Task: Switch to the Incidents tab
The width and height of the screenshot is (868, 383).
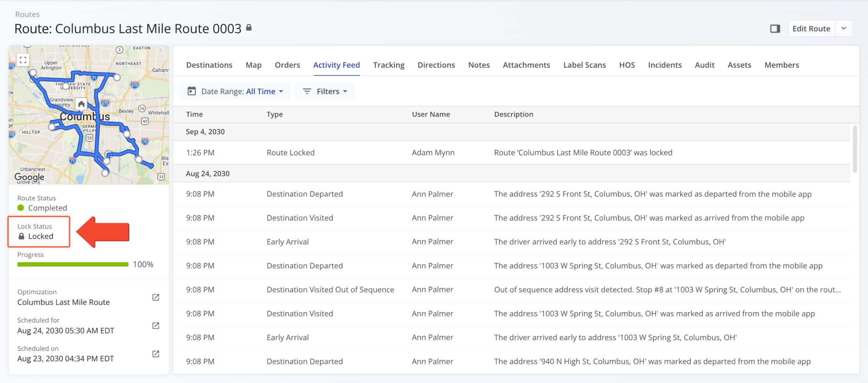Action: 665,65
